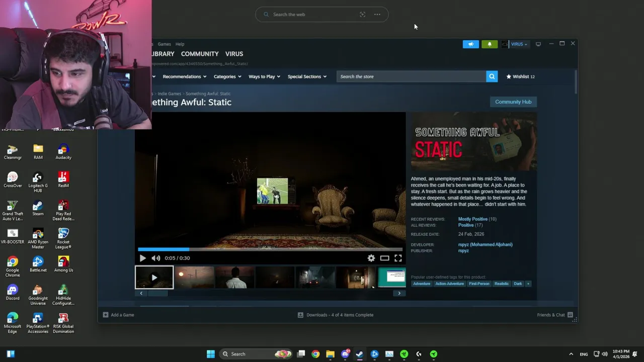Image resolution: width=644 pixels, height=362 pixels.
Task: Select the Action-Adventure tag
Action: click(449, 284)
